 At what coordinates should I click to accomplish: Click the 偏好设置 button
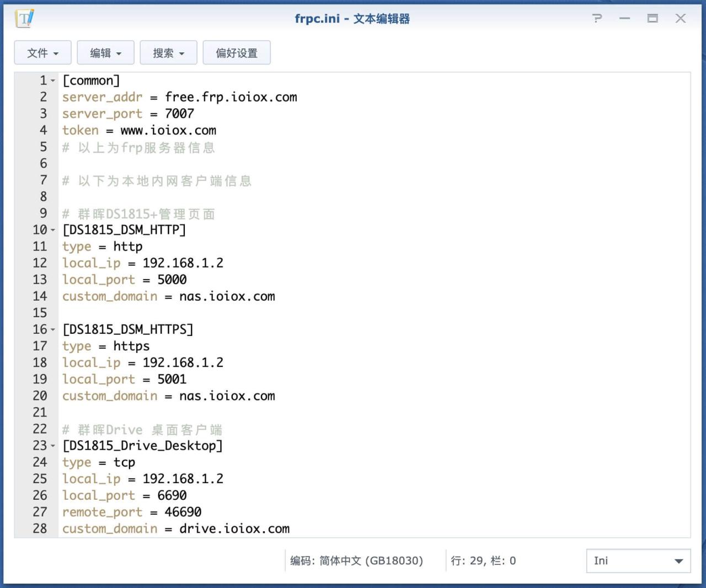237,52
